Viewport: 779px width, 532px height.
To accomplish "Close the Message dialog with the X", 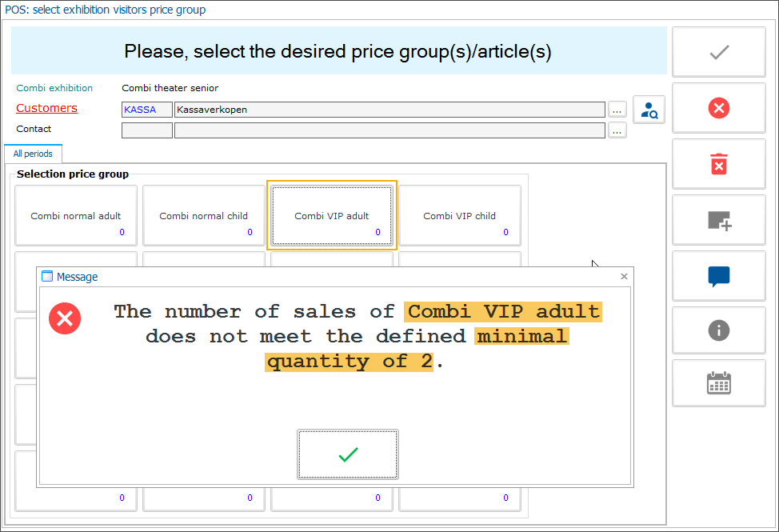I will point(624,276).
